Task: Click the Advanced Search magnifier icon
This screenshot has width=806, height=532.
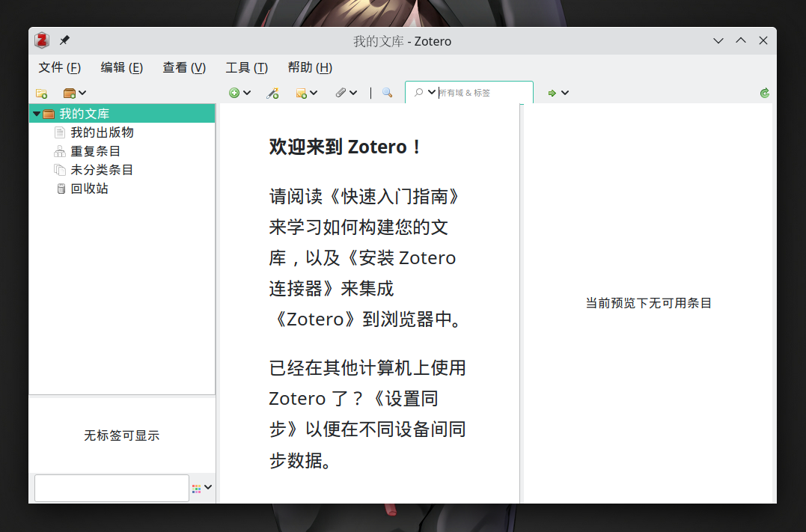Action: pyautogui.click(x=387, y=93)
